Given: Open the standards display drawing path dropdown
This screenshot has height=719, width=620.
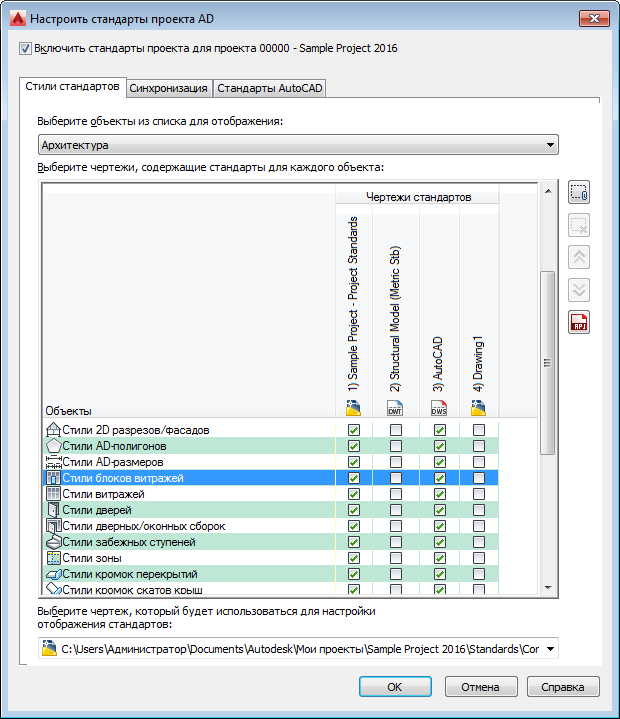Looking at the screenshot, I should pyautogui.click(x=550, y=649).
